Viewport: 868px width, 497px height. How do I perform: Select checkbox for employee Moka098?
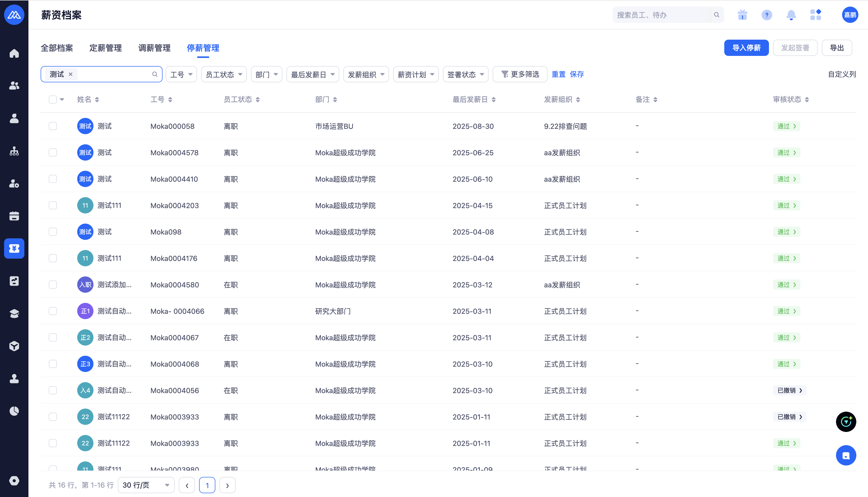53,232
